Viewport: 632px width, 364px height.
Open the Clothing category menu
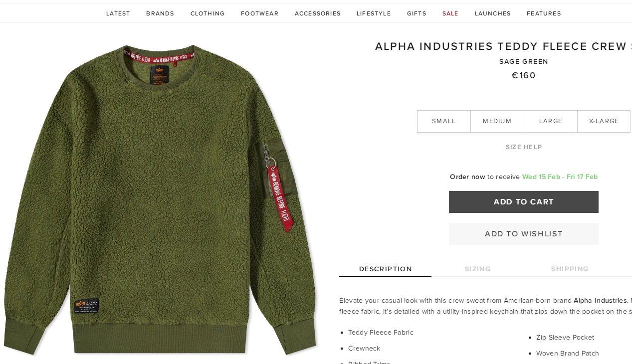pos(208,13)
